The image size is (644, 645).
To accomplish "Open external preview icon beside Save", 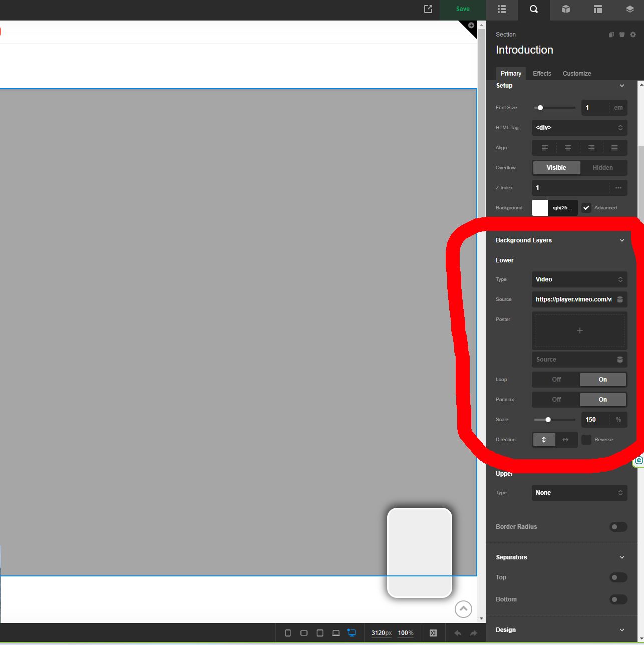I will coord(428,9).
